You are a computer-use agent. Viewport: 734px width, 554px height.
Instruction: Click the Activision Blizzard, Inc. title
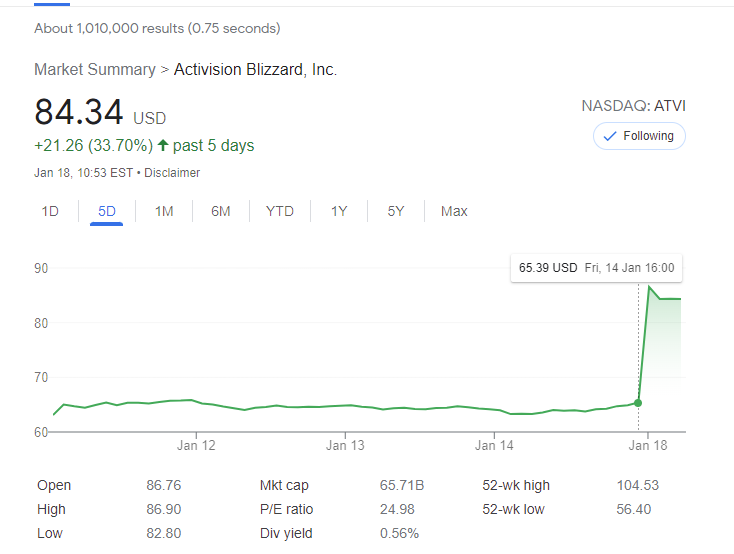[255, 70]
